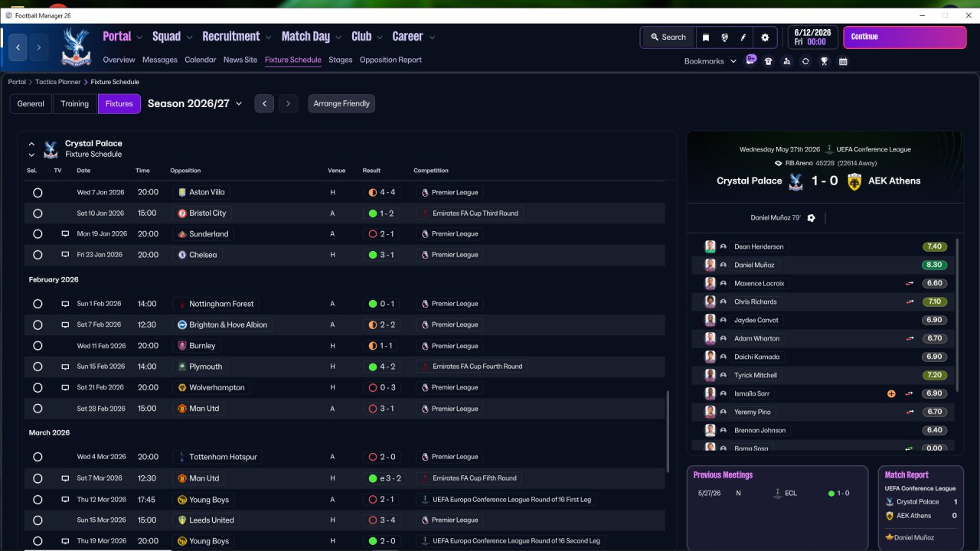Image resolution: width=980 pixels, height=551 pixels.
Task: Select the Bristol City fixture radio button
Action: click(x=38, y=214)
